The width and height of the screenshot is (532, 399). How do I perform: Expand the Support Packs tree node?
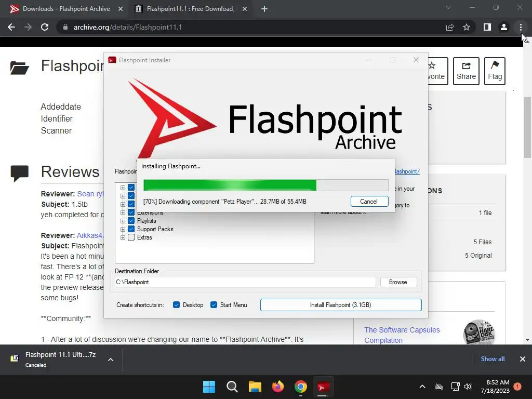coord(123,229)
